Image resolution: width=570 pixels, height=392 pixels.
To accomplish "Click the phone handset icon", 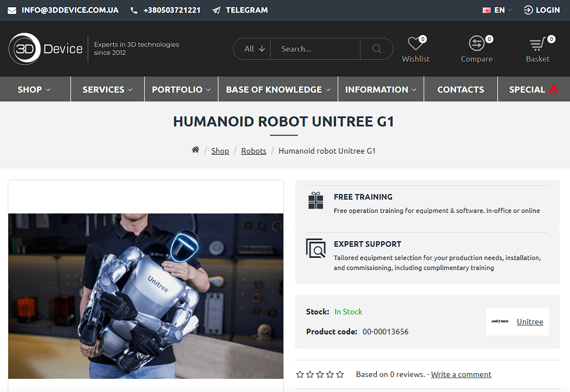I will coord(134,11).
